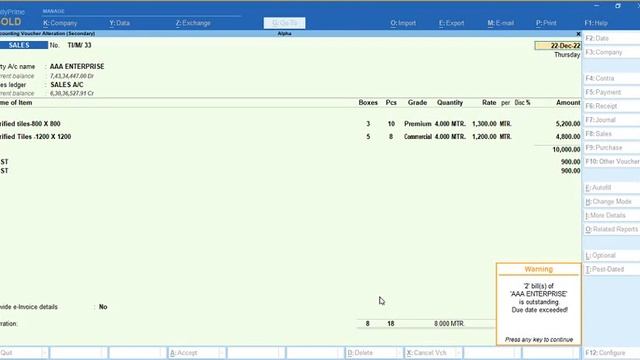Open the E: Export menu

click(x=451, y=23)
